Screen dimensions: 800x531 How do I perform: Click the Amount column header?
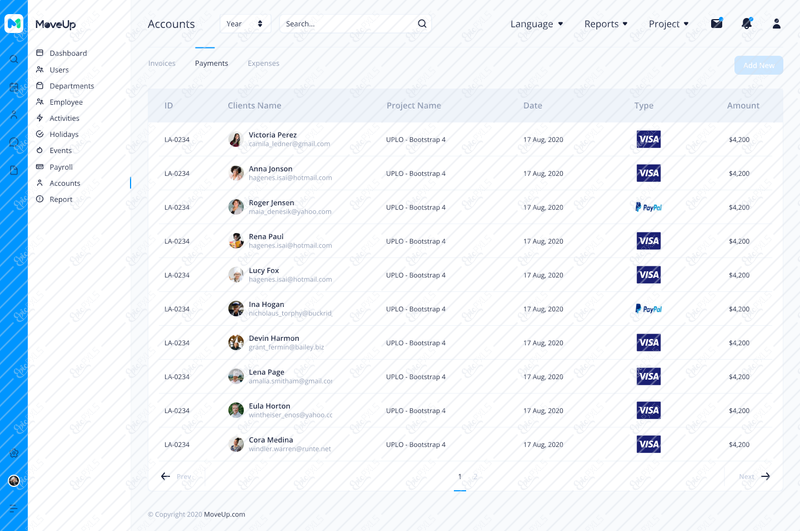tap(743, 106)
